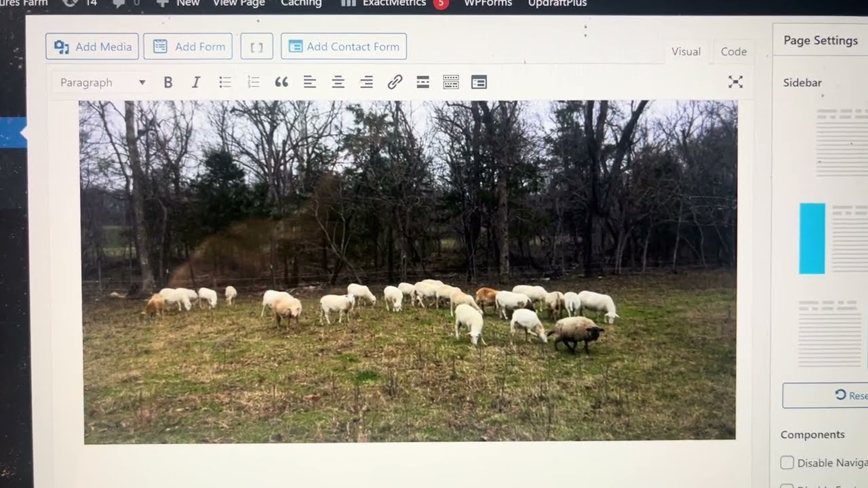Image resolution: width=868 pixels, height=488 pixels.
Task: Click the Page Settings panel header
Action: (x=821, y=41)
